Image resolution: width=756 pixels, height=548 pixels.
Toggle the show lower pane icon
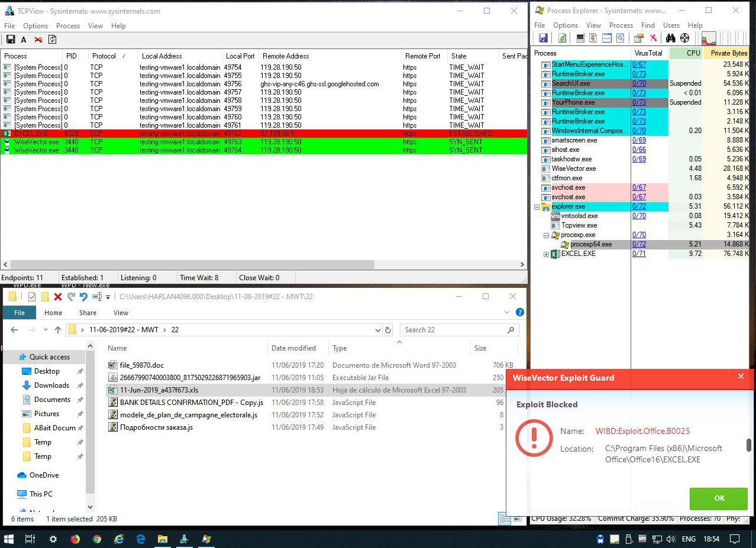[x=606, y=38]
